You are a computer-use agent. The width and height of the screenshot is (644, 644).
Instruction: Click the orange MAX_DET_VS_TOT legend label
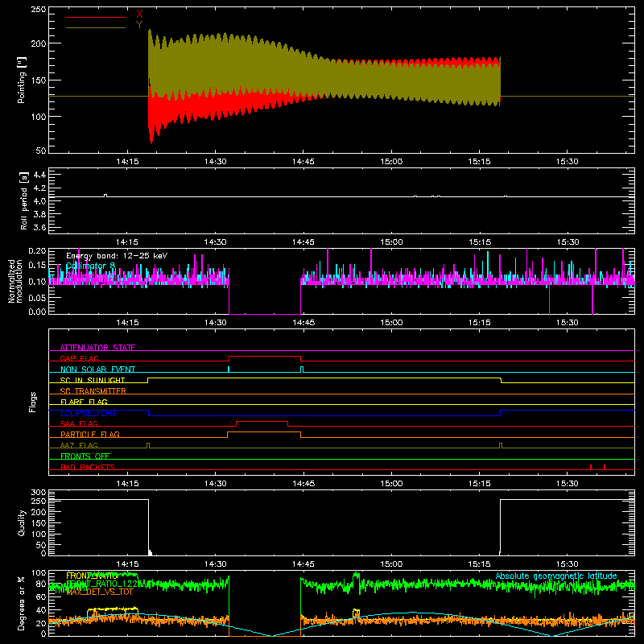pos(100,592)
